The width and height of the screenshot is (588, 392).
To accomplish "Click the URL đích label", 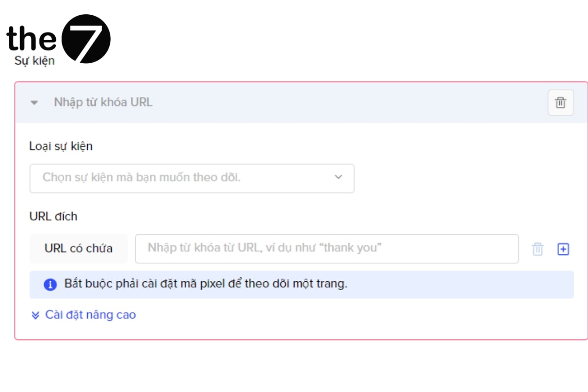I will (x=53, y=216).
